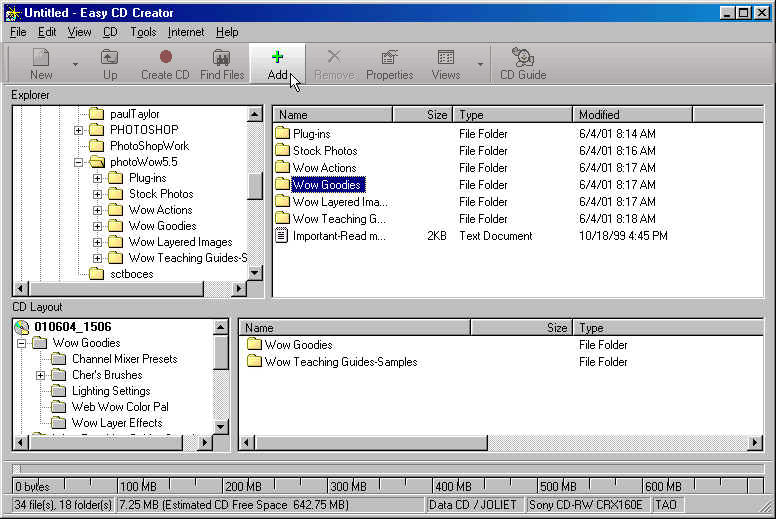Open Find Files tool
This screenshot has width=776, height=519.
click(222, 64)
